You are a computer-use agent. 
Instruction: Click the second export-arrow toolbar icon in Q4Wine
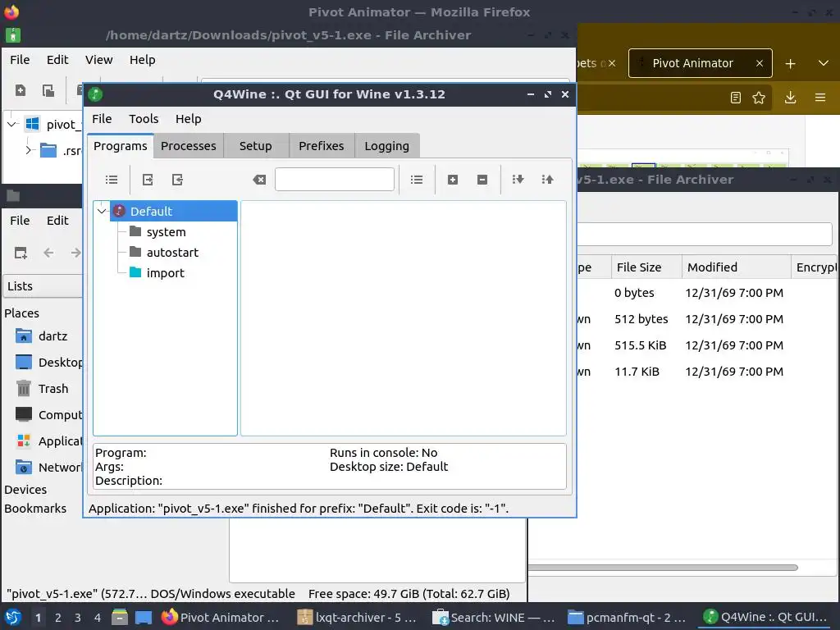[177, 180]
